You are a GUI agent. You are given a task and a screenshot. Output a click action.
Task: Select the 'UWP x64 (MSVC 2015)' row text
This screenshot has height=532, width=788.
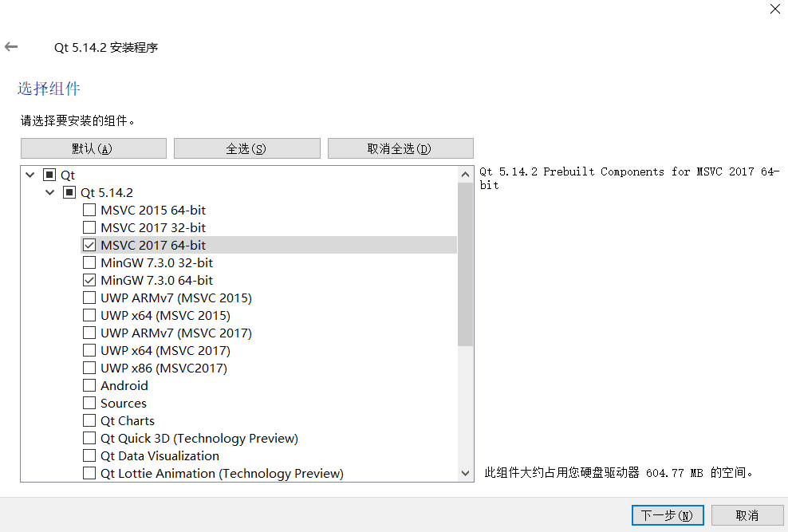[x=165, y=316]
